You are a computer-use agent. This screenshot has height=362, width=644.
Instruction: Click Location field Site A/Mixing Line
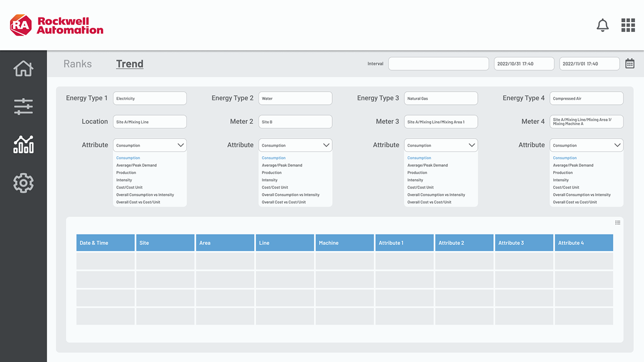click(150, 121)
